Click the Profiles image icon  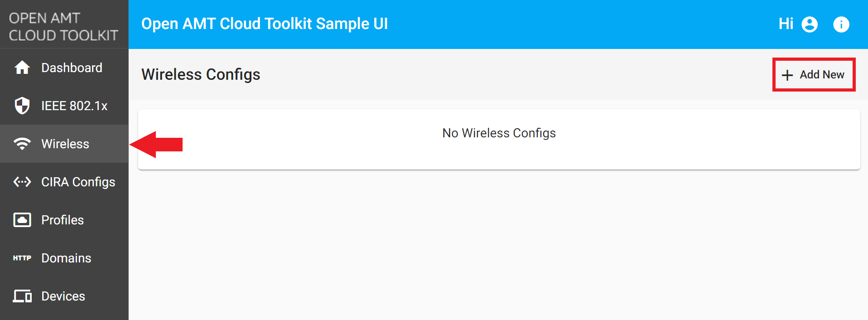pos(21,219)
